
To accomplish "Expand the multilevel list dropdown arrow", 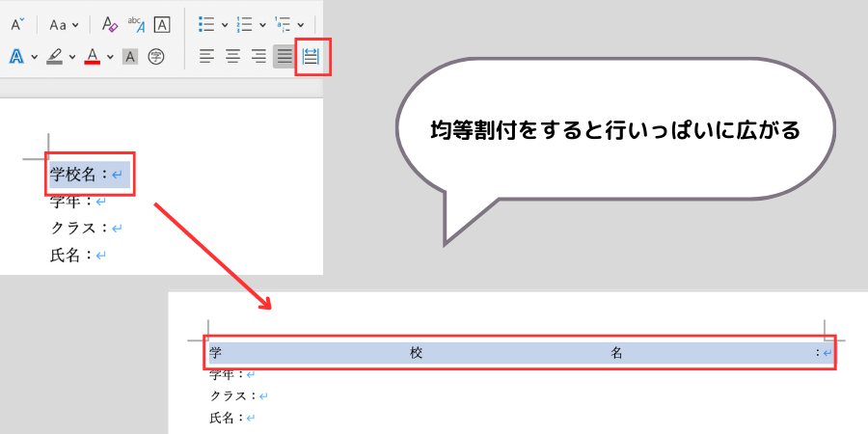I will pyautogui.click(x=300, y=25).
